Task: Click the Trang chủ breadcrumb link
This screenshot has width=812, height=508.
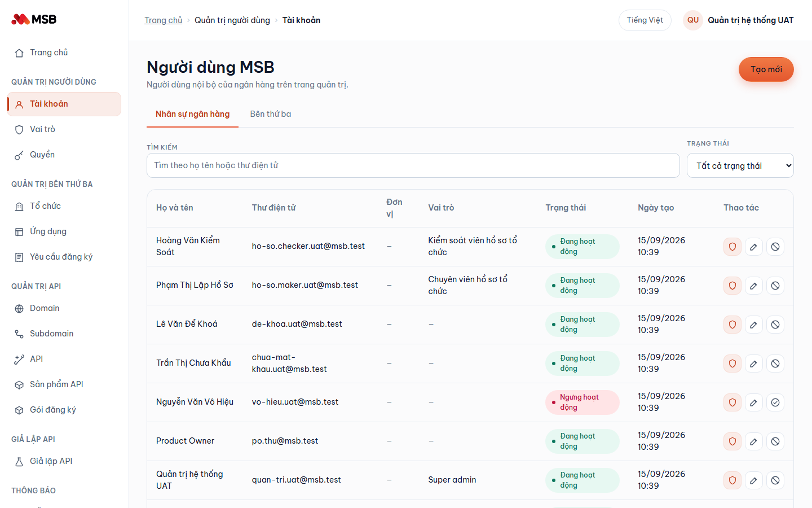Action: (163, 20)
